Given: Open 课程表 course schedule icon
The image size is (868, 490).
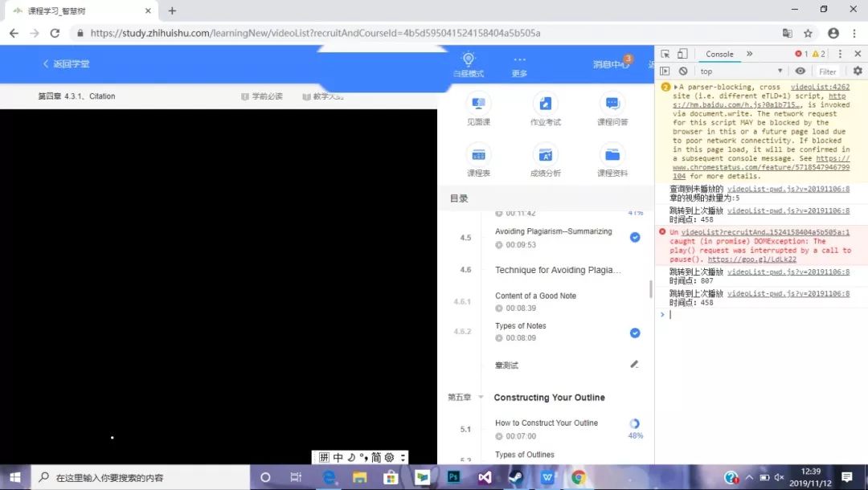Looking at the screenshot, I should coord(478,155).
